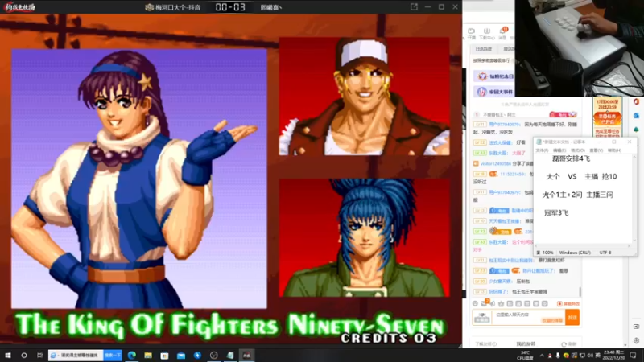This screenshot has width=644, height=362.
Task: Click the UTF-8 encoding status in Notepad
Action: [605, 253]
